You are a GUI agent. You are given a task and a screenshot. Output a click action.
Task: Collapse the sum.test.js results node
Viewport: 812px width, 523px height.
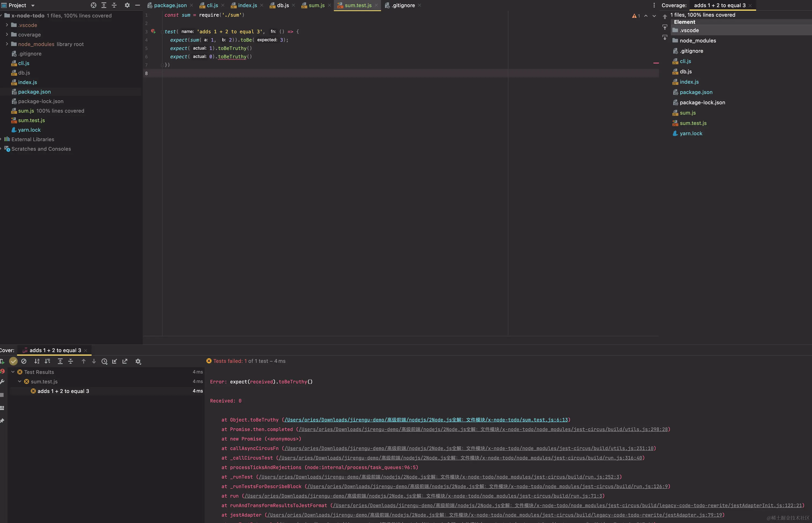[20, 382]
